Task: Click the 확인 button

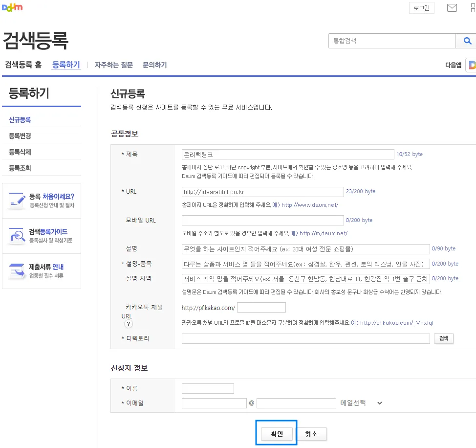Action: pos(277,434)
